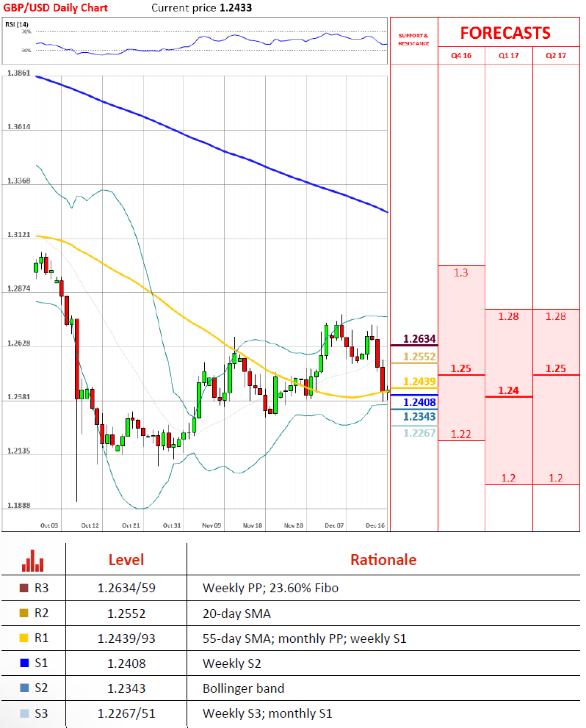
Task: Click the Support & Resistance header
Action: pos(413,40)
